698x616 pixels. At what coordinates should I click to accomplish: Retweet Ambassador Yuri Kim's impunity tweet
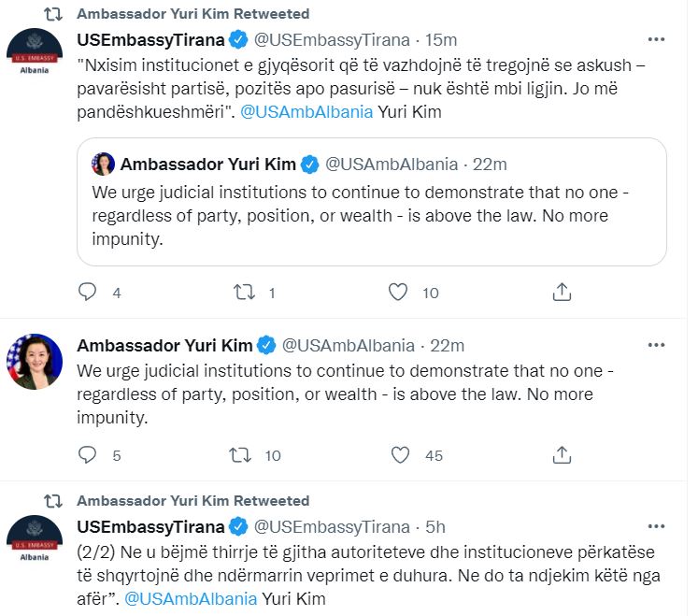point(243,455)
